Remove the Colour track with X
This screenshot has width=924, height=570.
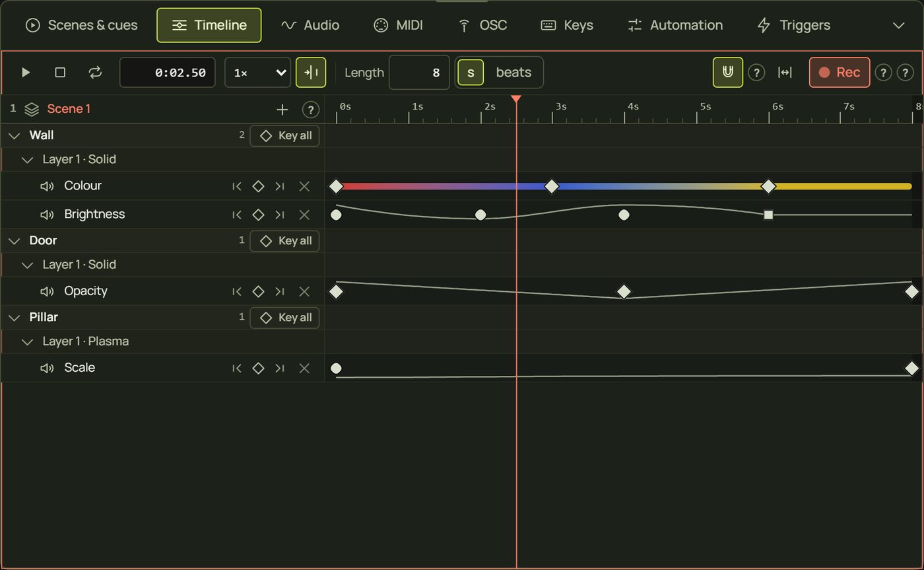(x=304, y=186)
